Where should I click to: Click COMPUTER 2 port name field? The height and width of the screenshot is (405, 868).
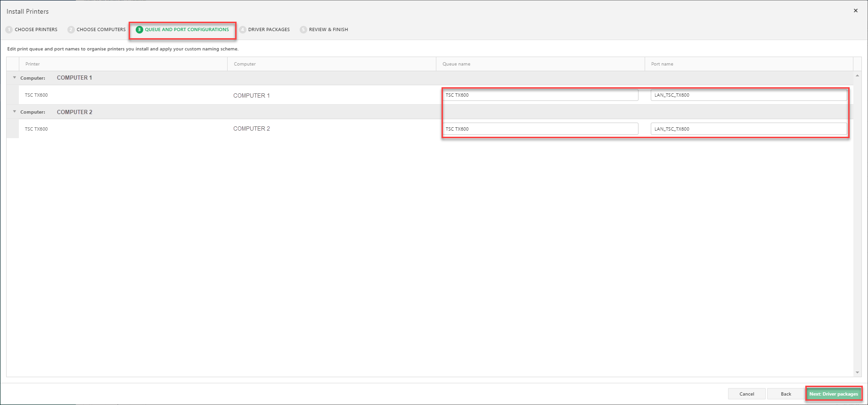pyautogui.click(x=748, y=129)
